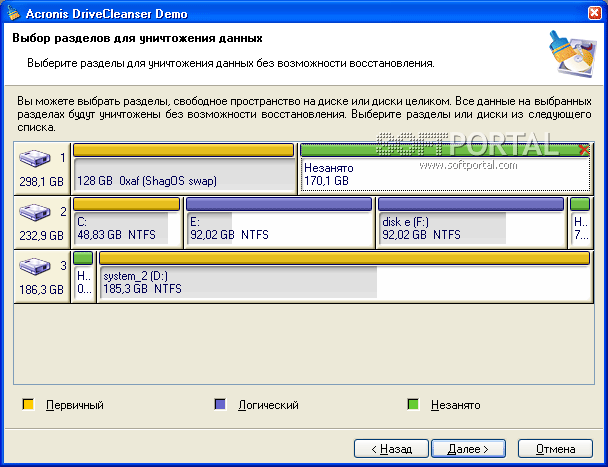Viewport: 608px width, 467px height.
Task: Select the C: 48,83 GB NTFS partition
Action: 126,223
